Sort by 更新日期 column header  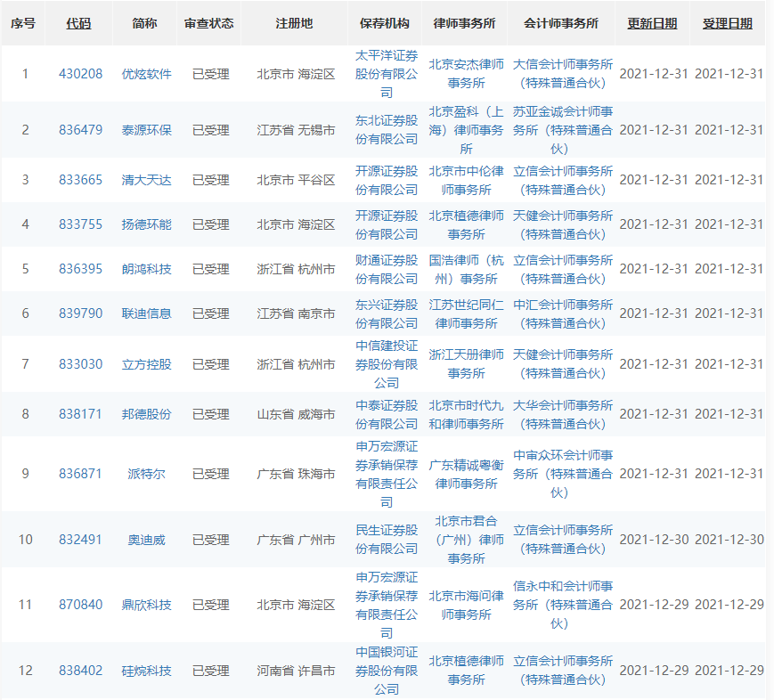(652, 23)
